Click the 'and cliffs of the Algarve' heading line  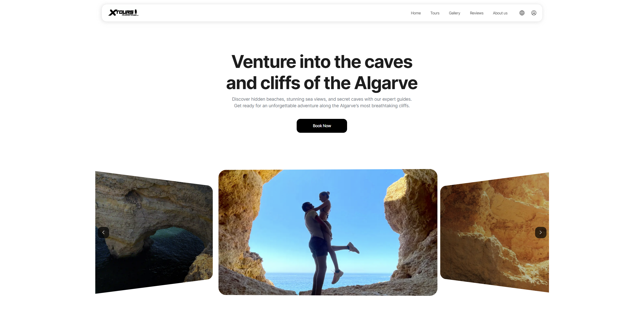[322, 83]
